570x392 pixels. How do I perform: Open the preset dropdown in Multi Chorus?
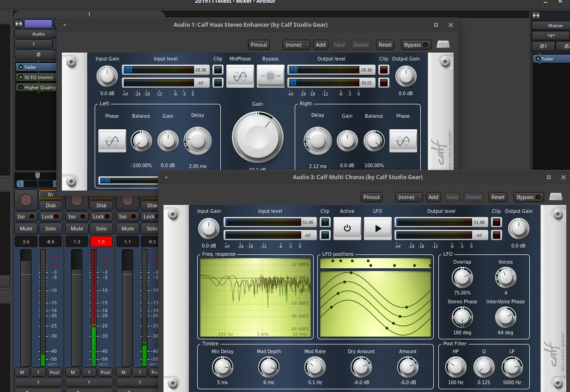pos(409,197)
